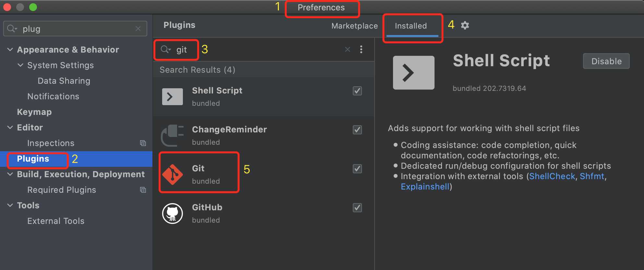Click the Git plugin diamond icon
This screenshot has width=644, height=270.
point(173,175)
